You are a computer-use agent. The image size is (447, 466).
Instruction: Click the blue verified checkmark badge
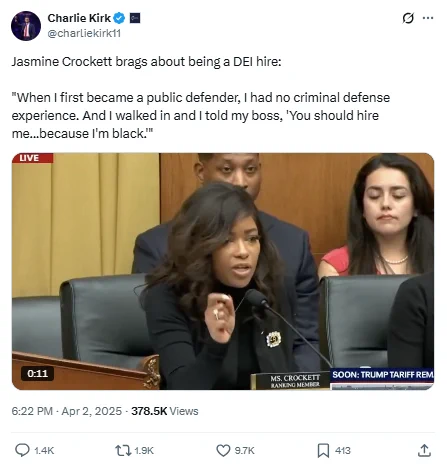119,18
